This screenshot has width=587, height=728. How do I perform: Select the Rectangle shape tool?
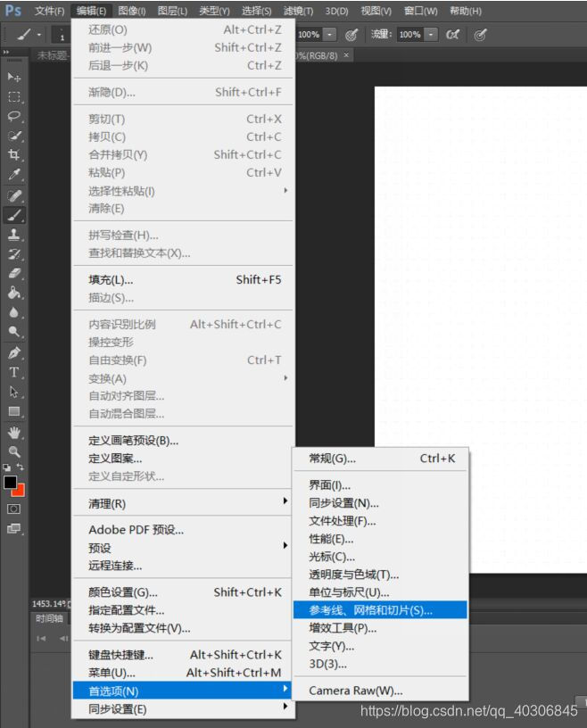pyautogui.click(x=14, y=411)
